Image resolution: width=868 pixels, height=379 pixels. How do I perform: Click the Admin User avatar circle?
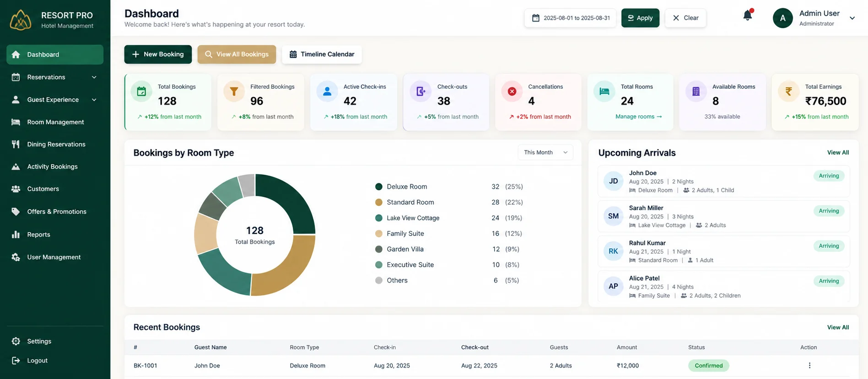click(x=783, y=18)
